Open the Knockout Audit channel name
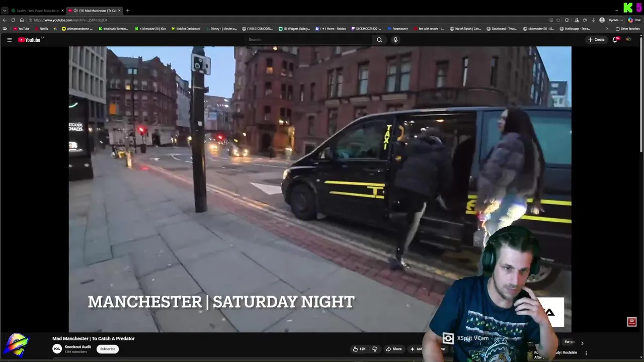 [x=77, y=347]
